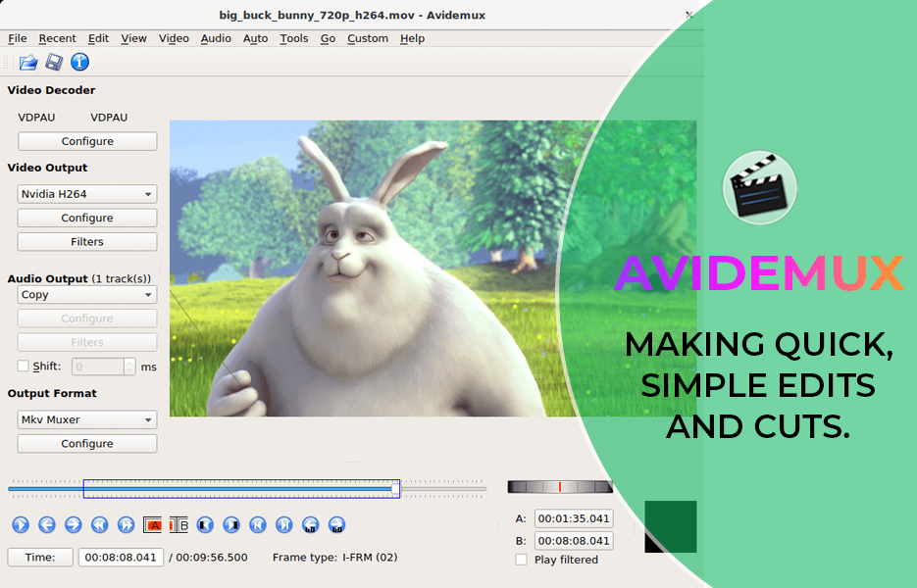The height and width of the screenshot is (588, 917).
Task: Click the jog wheel with red mark
Action: [560, 487]
